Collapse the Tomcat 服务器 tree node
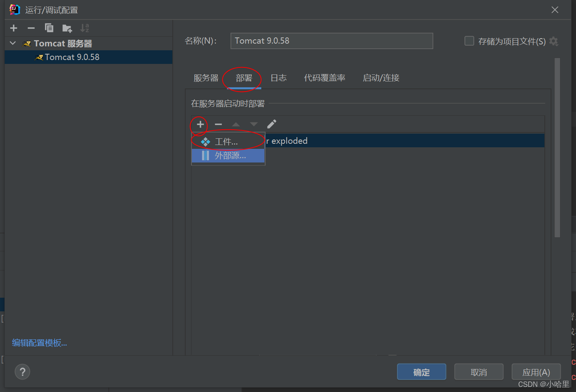Screen dimensions: 576x392 point(13,43)
